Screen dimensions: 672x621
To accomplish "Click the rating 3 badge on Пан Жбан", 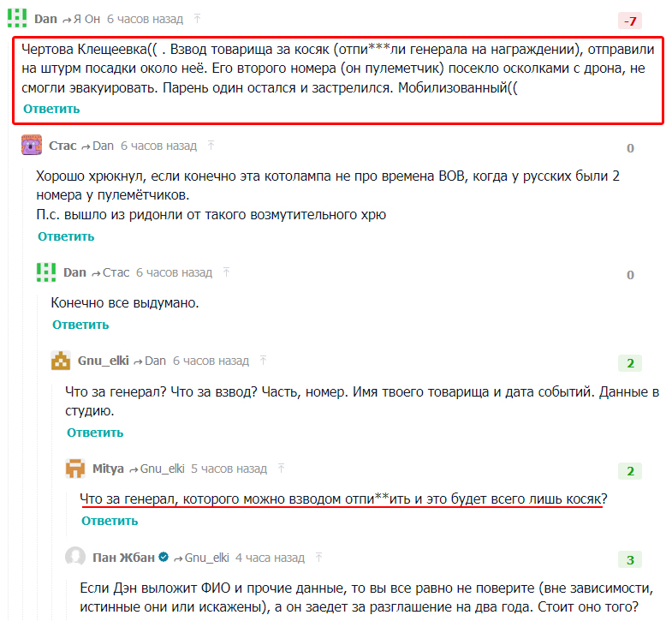I will click(629, 559).
